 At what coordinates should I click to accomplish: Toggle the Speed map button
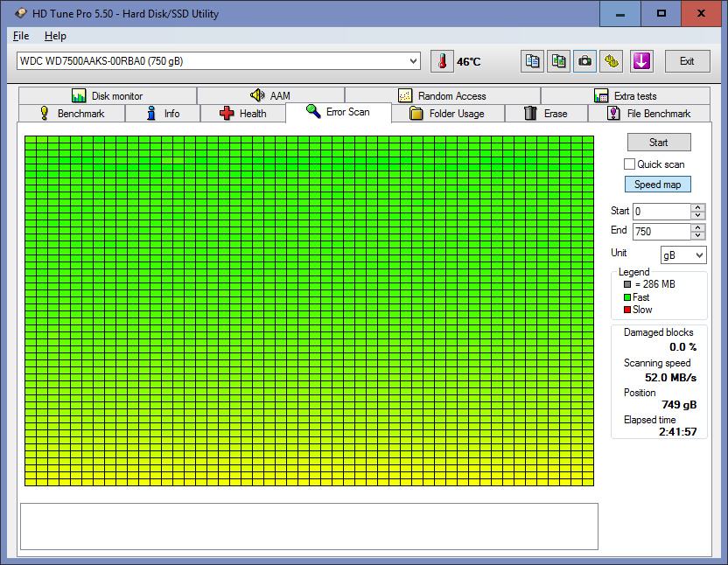tap(657, 185)
